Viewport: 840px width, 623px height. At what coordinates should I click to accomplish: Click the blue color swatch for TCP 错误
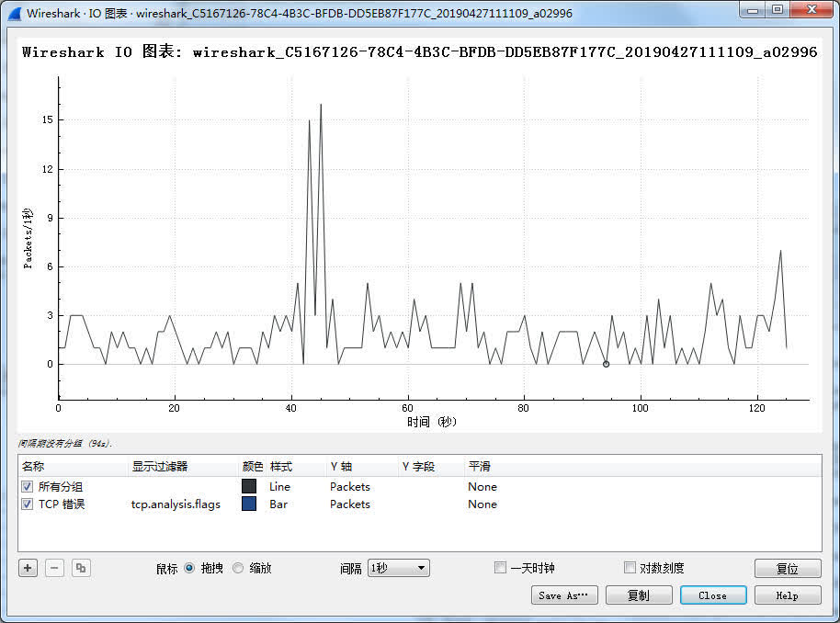tap(249, 504)
